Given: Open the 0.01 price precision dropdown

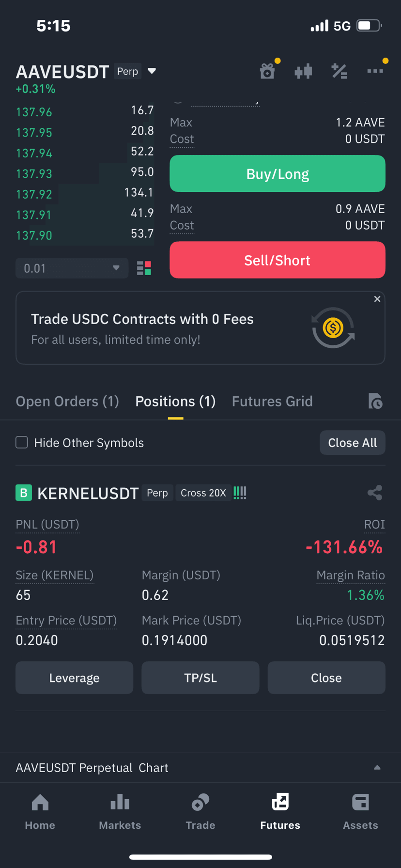Looking at the screenshot, I should point(72,268).
